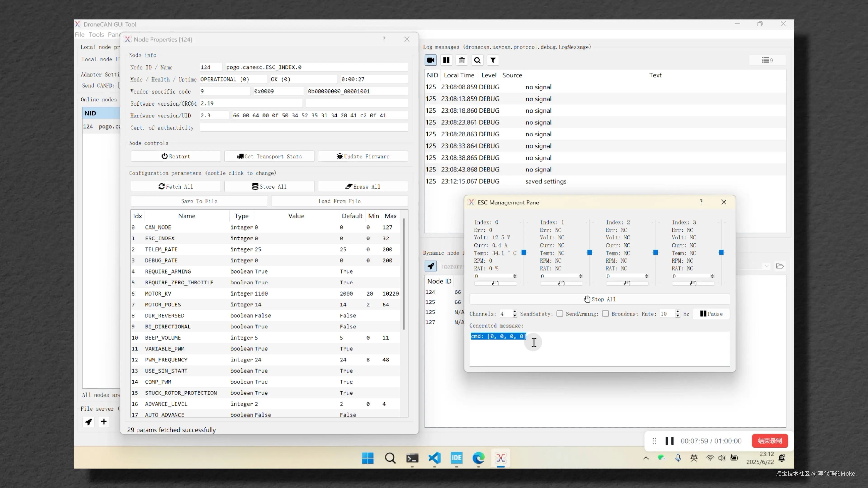
Task: Open the allocation database folder icon
Action: (x=780, y=266)
